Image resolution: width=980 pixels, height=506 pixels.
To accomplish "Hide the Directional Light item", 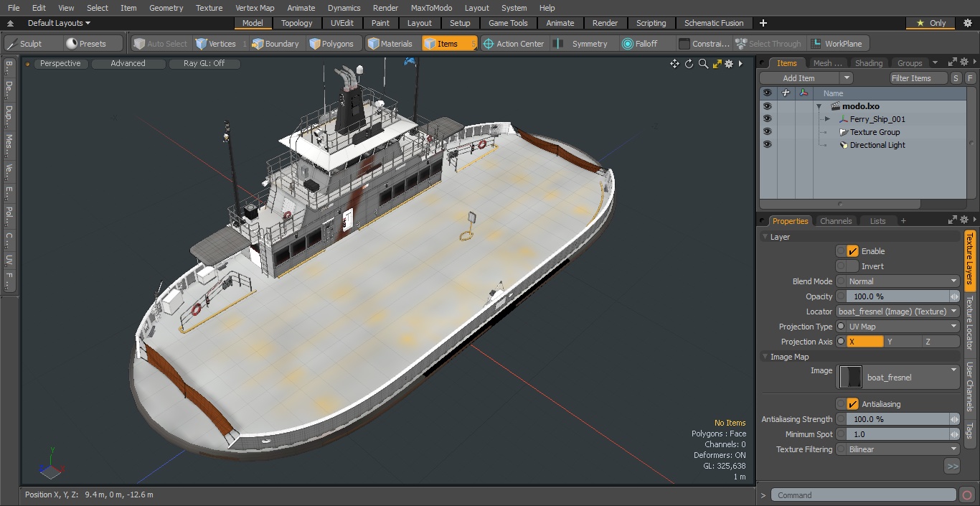I will point(767,145).
